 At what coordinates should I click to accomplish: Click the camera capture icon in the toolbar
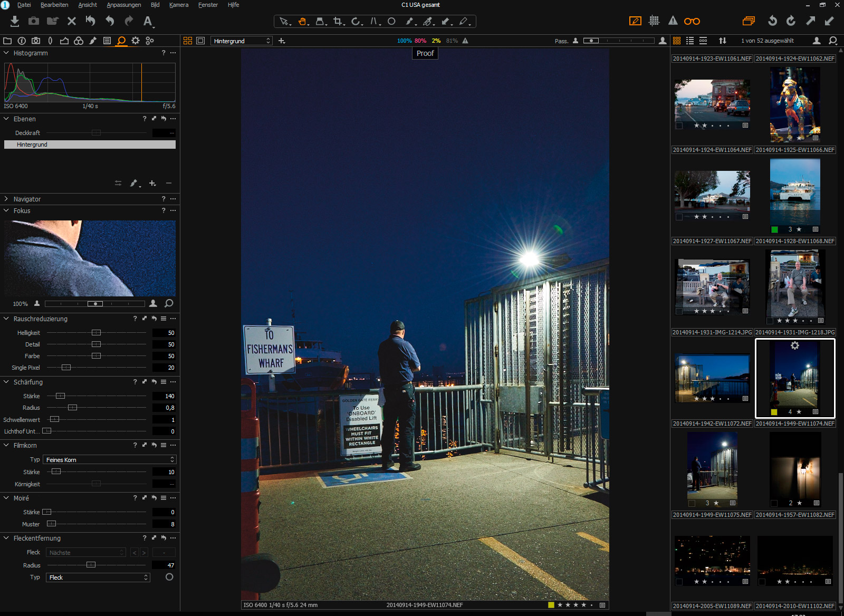(x=34, y=21)
